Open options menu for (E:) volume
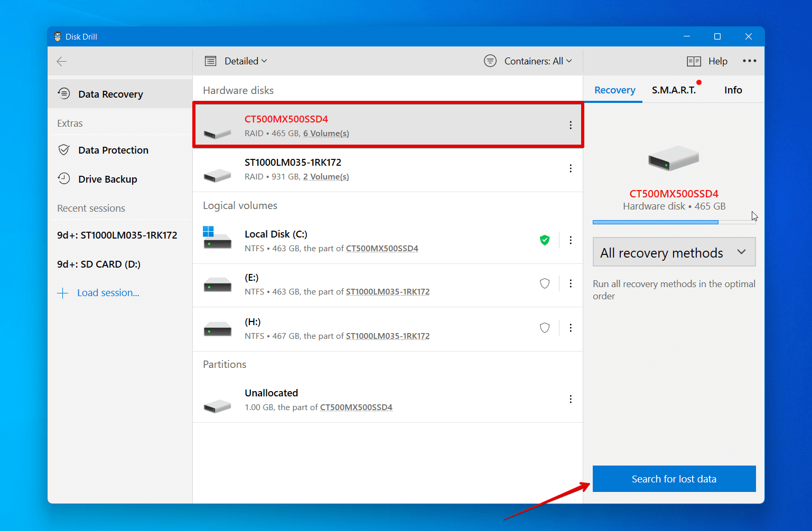The image size is (812, 531). point(571,283)
